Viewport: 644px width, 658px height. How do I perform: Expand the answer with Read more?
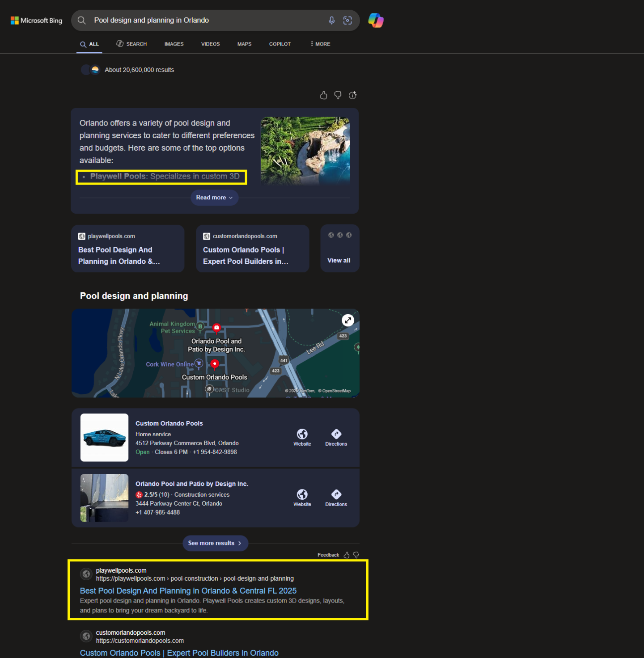[x=214, y=198]
